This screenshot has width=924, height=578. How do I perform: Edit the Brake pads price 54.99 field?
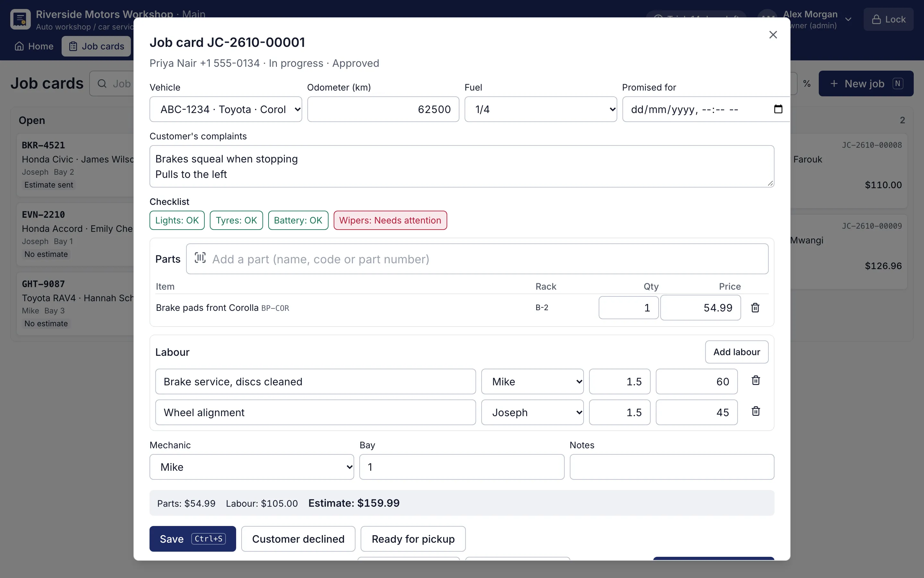(700, 308)
